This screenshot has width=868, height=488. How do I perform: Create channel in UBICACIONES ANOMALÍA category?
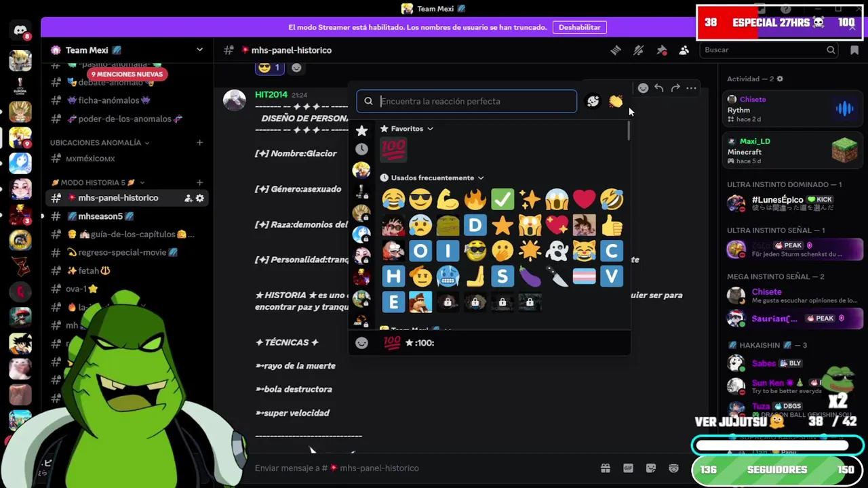(x=199, y=143)
